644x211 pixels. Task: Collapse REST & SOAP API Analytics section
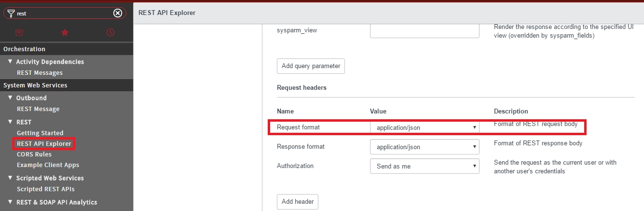pyautogui.click(x=10, y=202)
